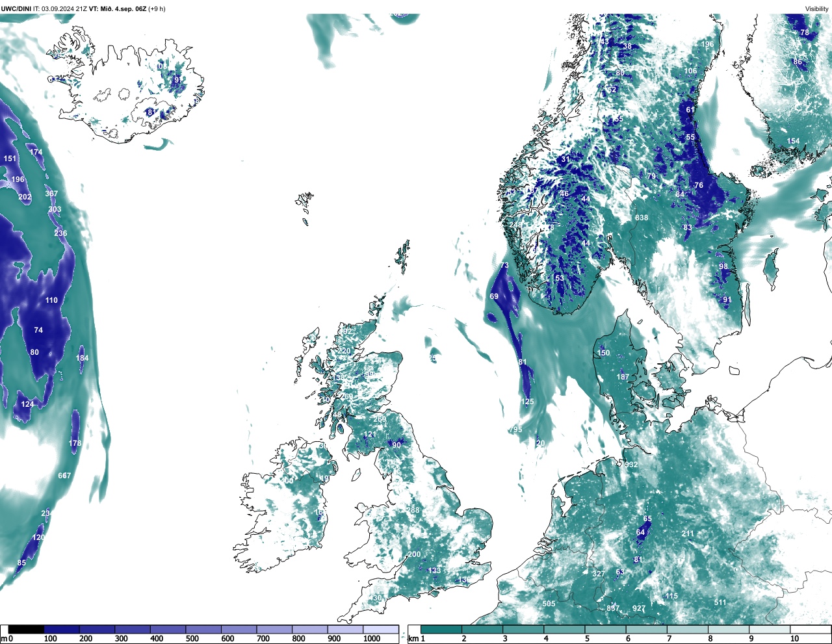
Task: Click the 154 value over Finland
Action: [794, 141]
